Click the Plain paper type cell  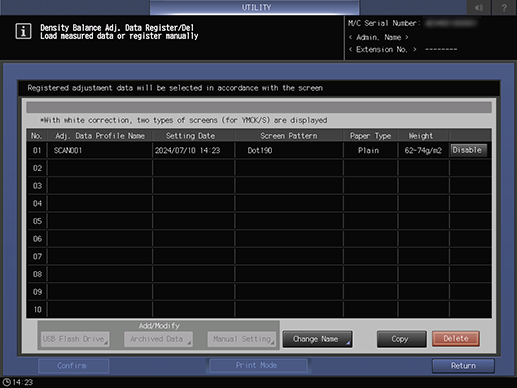[370, 150]
